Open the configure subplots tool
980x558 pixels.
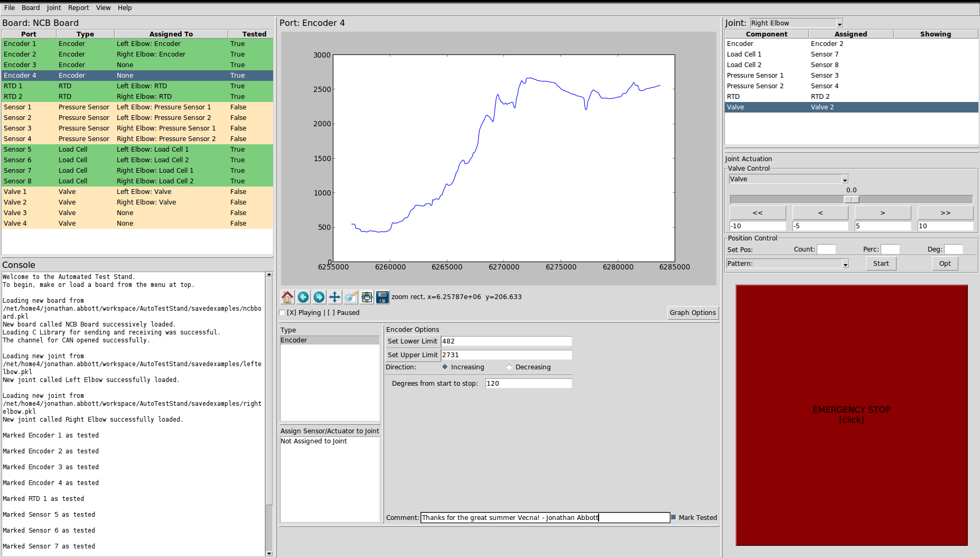click(367, 297)
